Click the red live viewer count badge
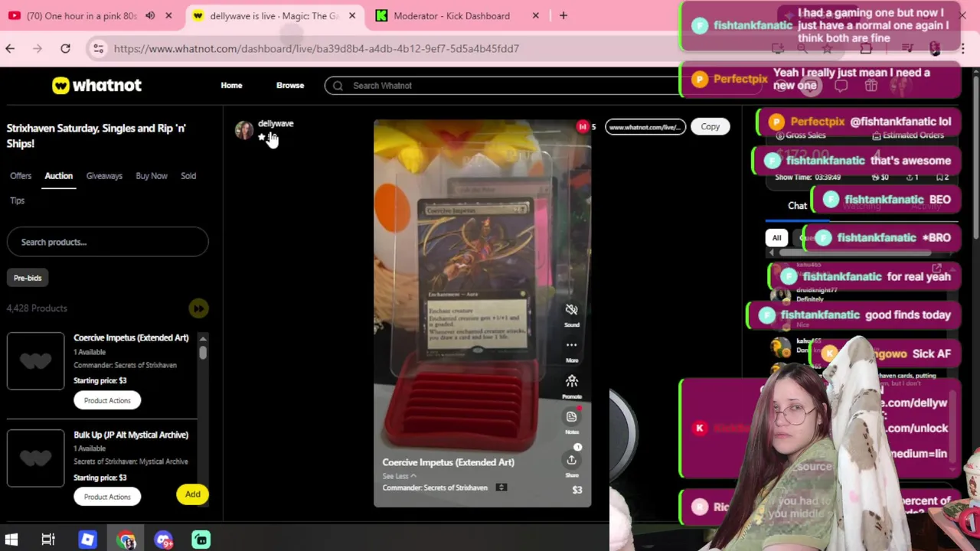 pyautogui.click(x=583, y=127)
